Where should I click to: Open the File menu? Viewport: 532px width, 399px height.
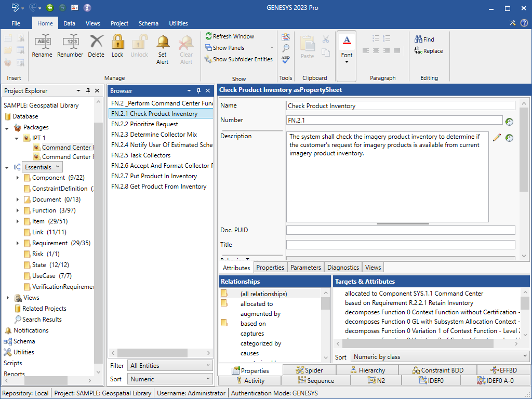(16, 23)
